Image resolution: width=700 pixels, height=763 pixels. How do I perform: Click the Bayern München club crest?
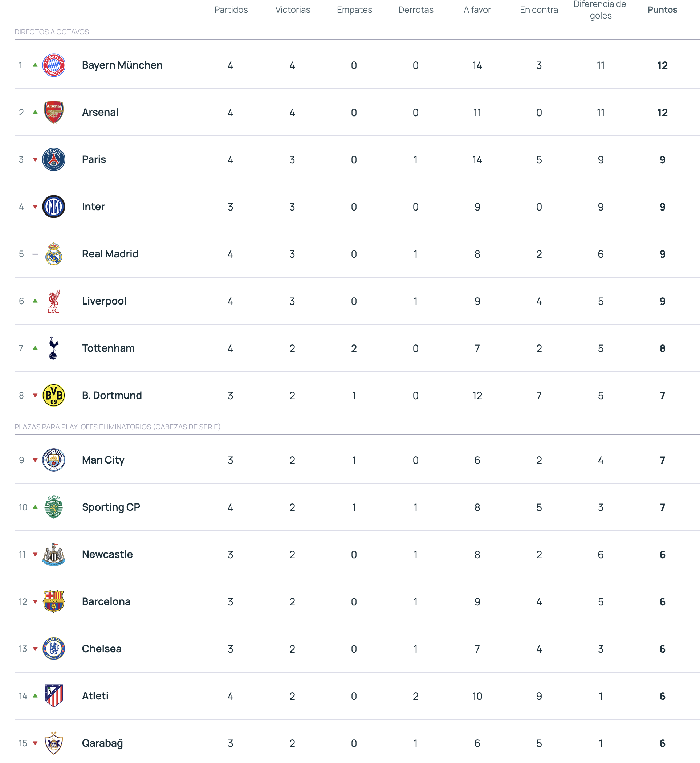click(54, 65)
